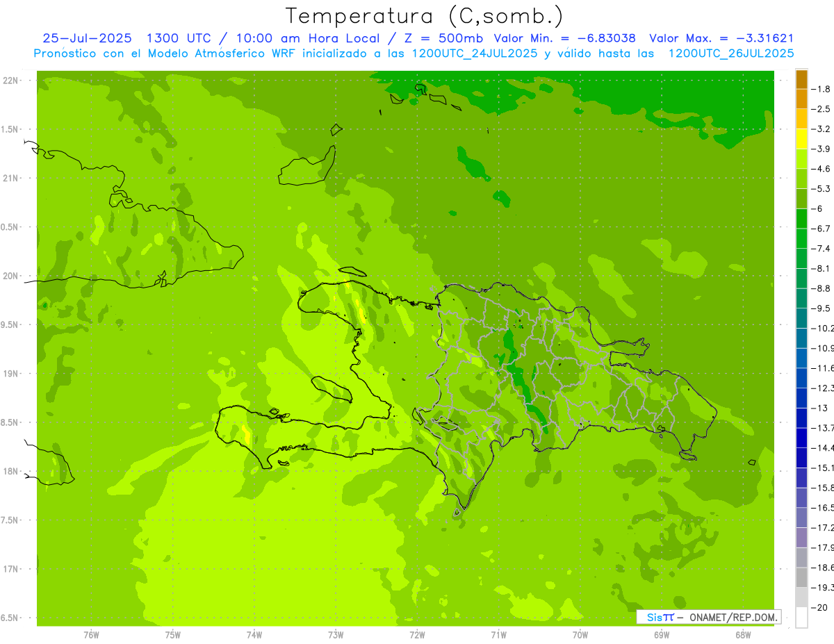The image size is (834, 644).
Task: Click the '71W' longitude label
Action: (x=498, y=634)
